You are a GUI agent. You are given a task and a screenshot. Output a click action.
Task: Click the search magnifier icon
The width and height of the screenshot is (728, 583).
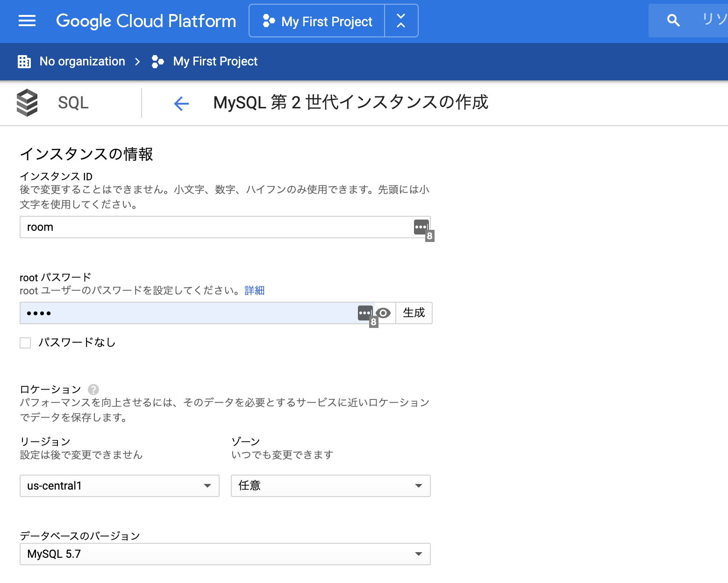(x=673, y=20)
